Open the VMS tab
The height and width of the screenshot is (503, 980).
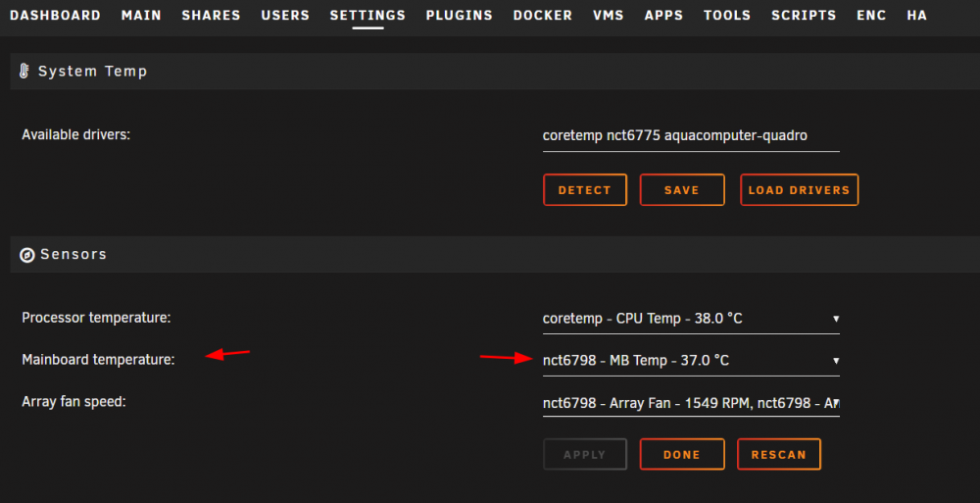tap(609, 15)
